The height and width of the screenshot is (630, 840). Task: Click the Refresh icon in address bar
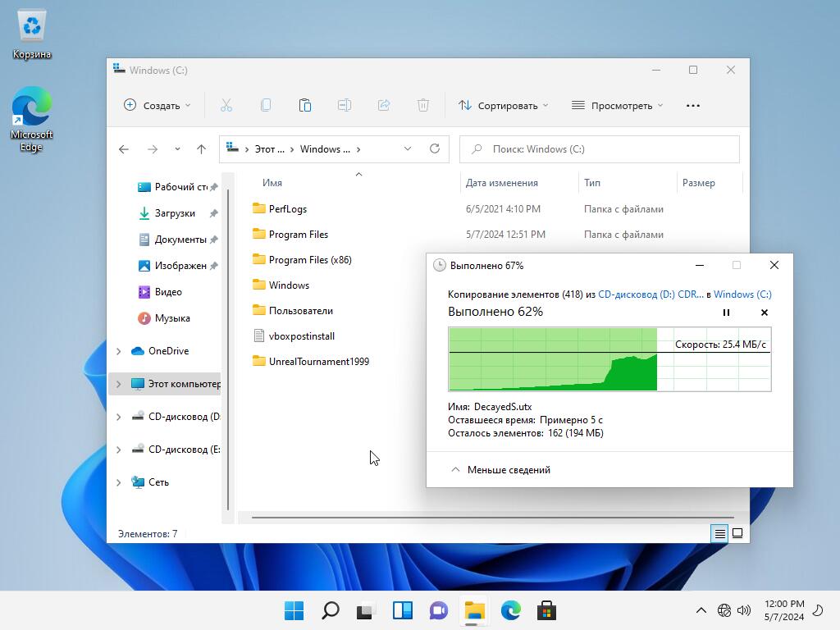pos(435,148)
